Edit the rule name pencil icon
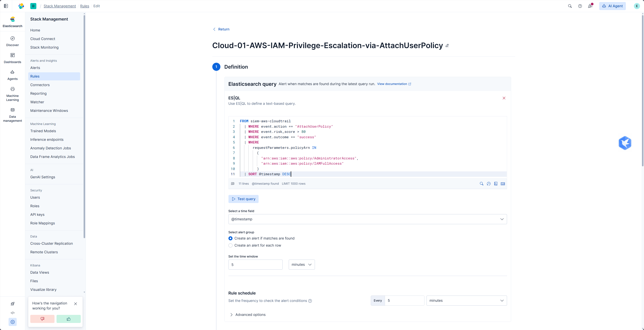Screen dimensions: 644x330 click(447, 46)
